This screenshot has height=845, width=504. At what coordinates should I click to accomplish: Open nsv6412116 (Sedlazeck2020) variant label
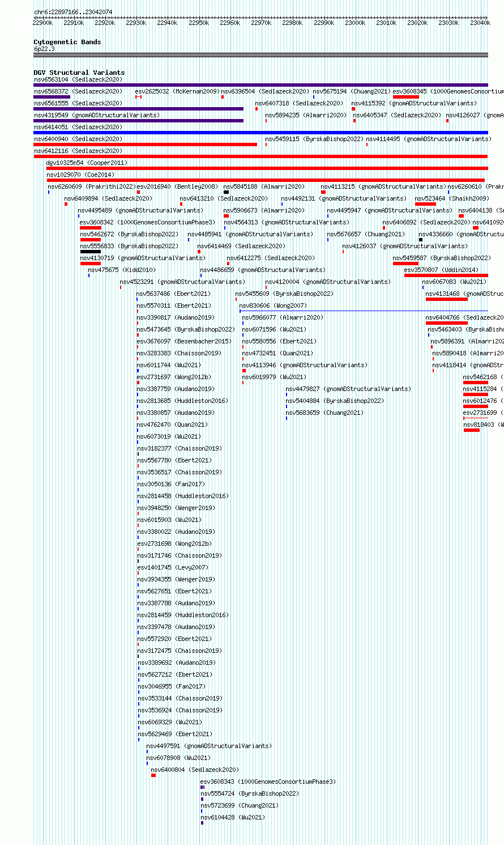coord(78,151)
